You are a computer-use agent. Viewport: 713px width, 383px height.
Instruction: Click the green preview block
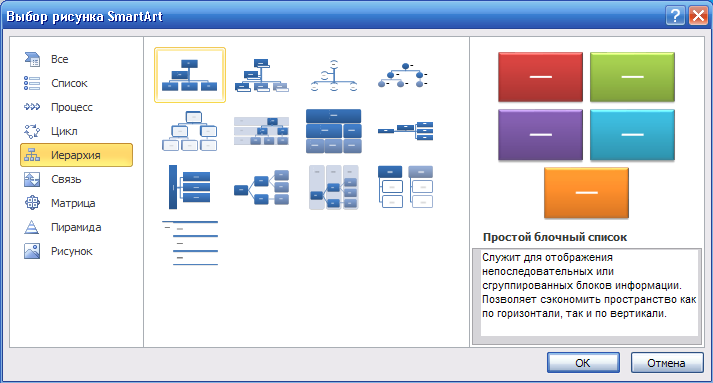(632, 77)
